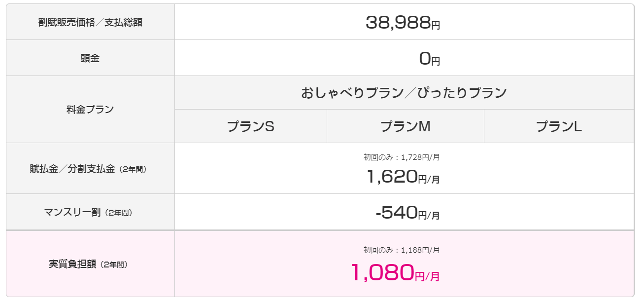The width and height of the screenshot is (644, 303).
Task: Click the おしゃべりプラン／ぴったりプラン heading
Action: (x=404, y=93)
